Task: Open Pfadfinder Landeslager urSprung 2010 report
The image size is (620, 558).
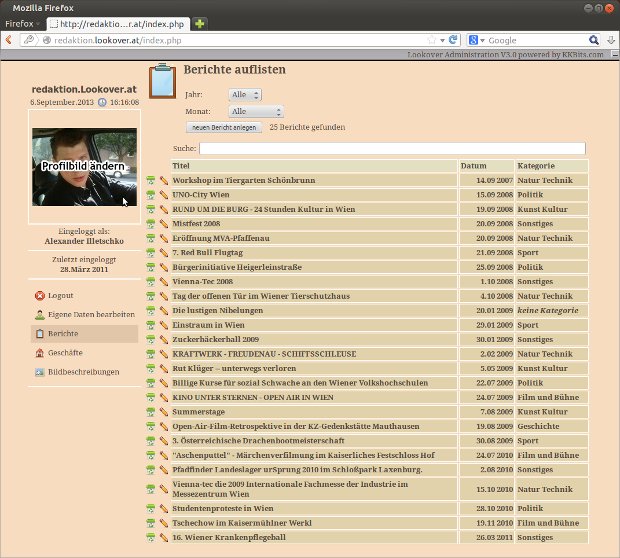Action: pos(297,470)
